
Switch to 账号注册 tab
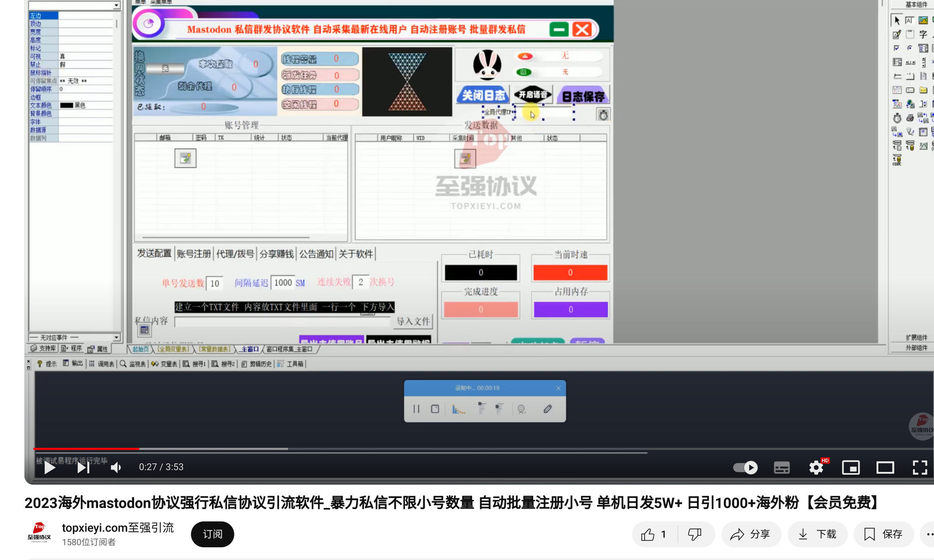194,254
